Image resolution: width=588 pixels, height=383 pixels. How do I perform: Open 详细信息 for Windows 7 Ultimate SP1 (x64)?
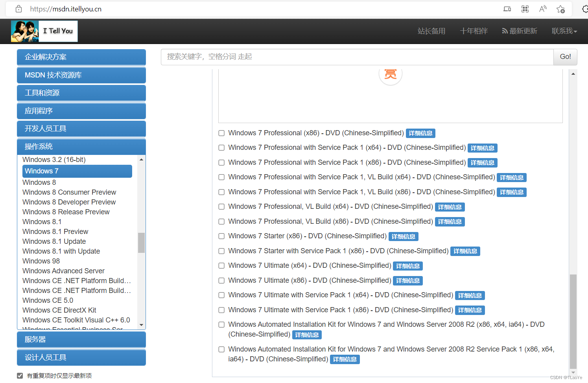[470, 295]
